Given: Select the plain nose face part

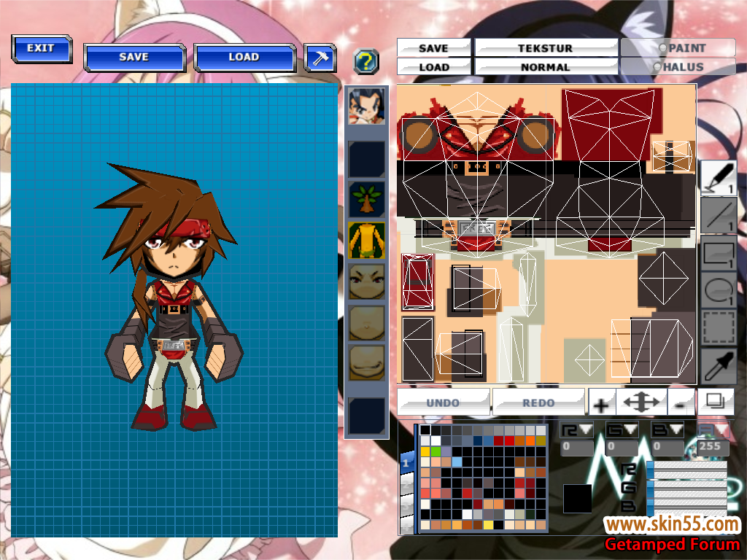Looking at the screenshot, I should 366,322.
